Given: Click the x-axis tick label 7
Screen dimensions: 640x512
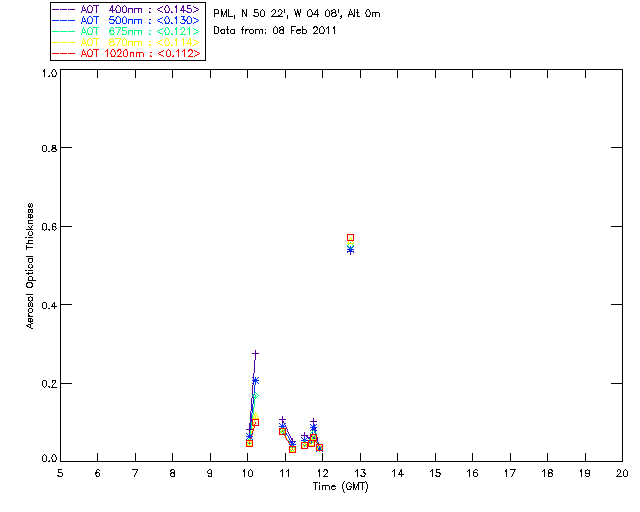Looking at the screenshot, I should 135,473.
